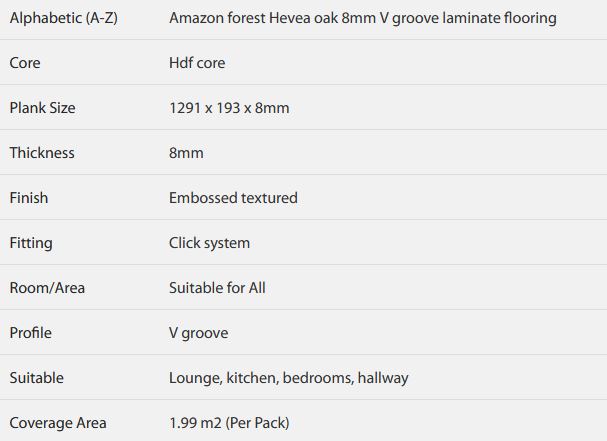This screenshot has width=607, height=441.
Task: Select the 8mm thickness value
Action: tap(186, 153)
